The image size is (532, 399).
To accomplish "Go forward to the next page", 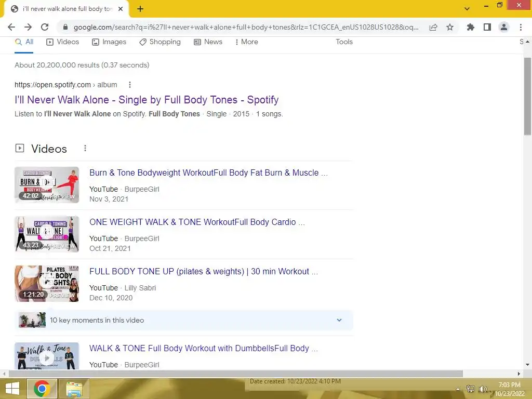I will 28,27.
